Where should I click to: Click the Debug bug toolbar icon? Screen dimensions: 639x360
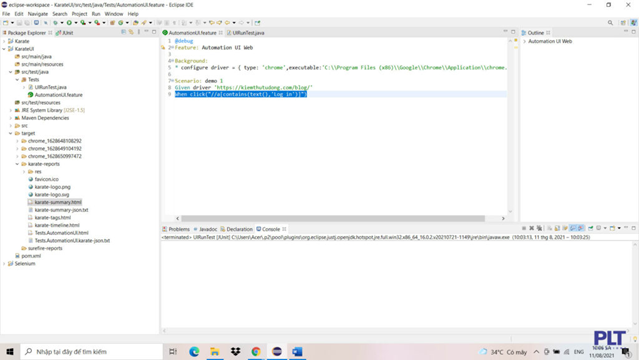(x=55, y=23)
